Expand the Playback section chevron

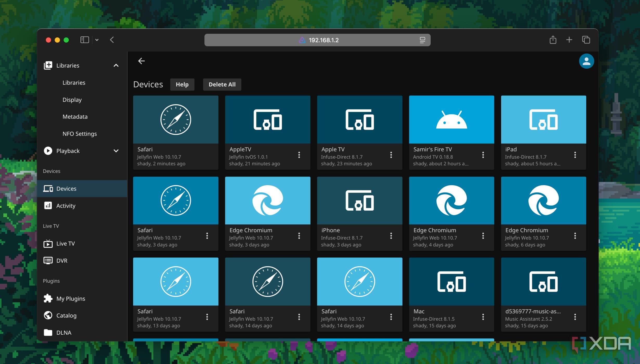[x=116, y=151]
